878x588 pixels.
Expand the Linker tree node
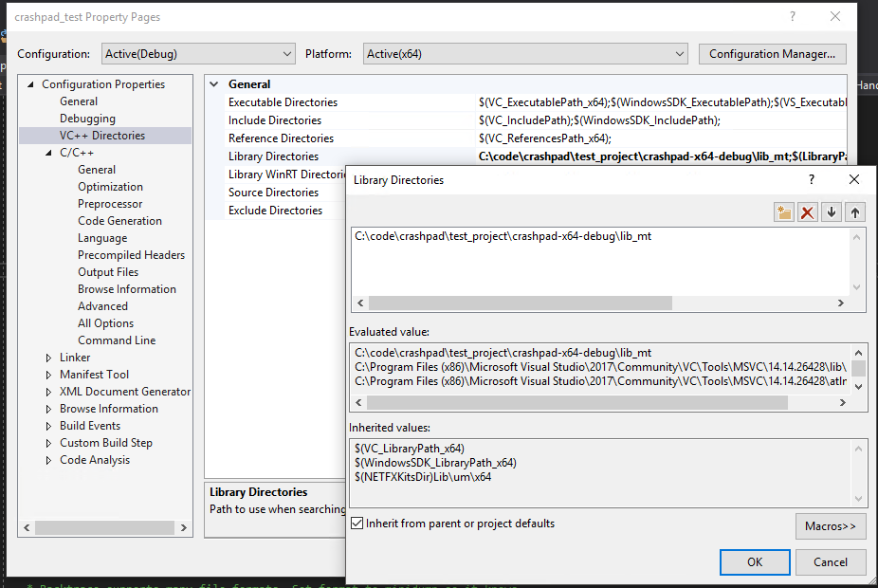point(49,358)
